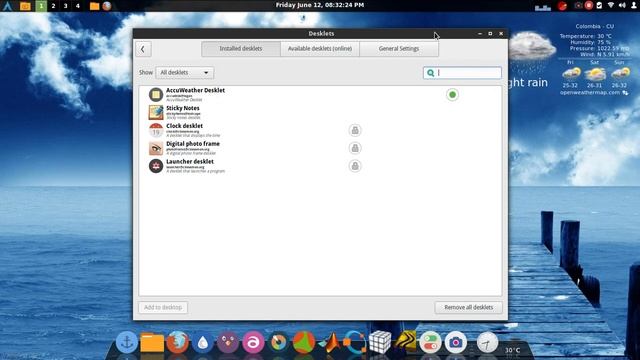Click the red tray icon in panel
The height and width of the screenshot is (360, 640).
(562, 6)
